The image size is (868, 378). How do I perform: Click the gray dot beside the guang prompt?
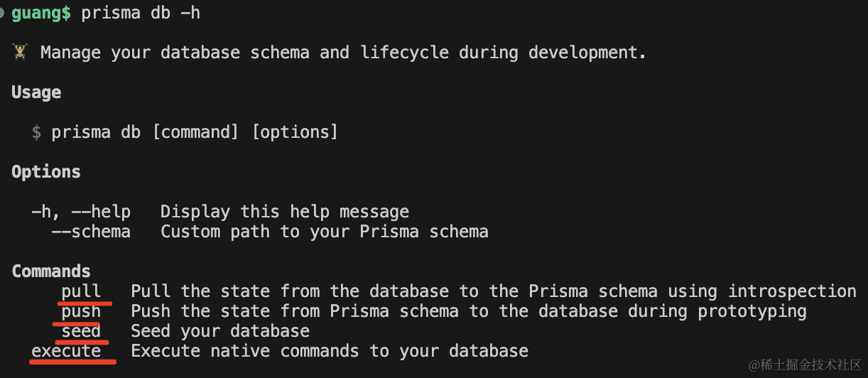click(3, 13)
